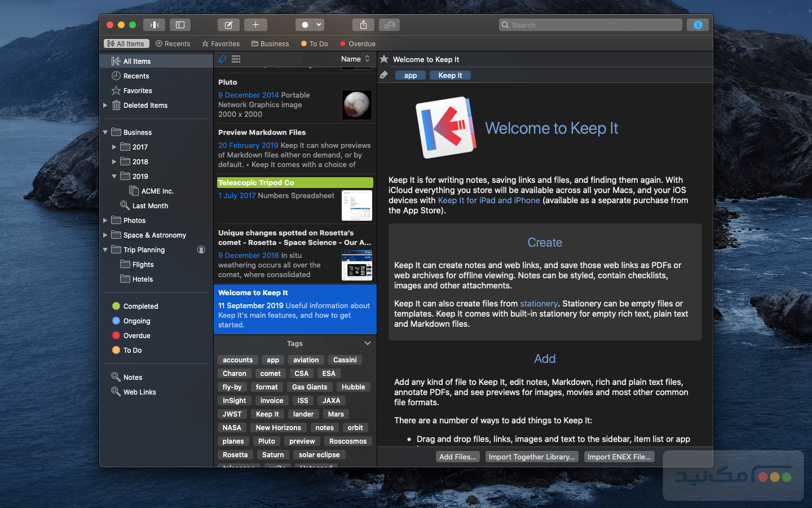812x508 pixels.
Task: Open the Share toolbar icon
Action: click(x=363, y=25)
